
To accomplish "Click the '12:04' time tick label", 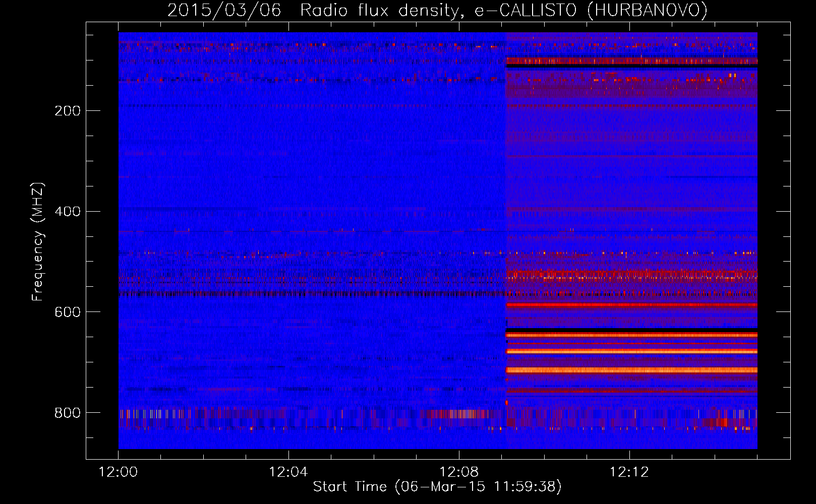I will click(288, 472).
